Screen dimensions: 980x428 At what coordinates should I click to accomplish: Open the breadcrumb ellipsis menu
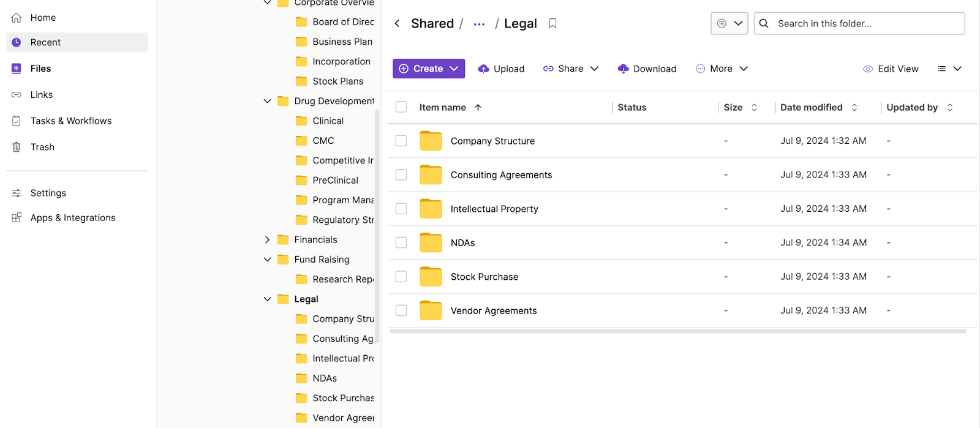[479, 24]
